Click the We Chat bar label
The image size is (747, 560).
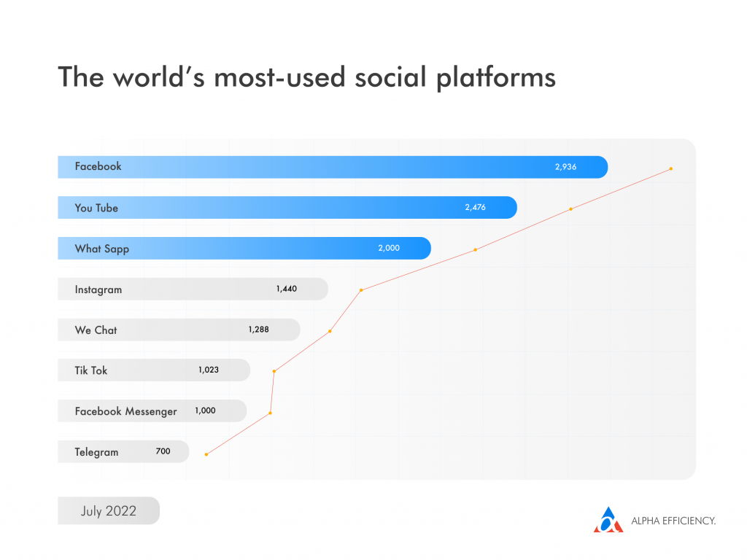(96, 330)
